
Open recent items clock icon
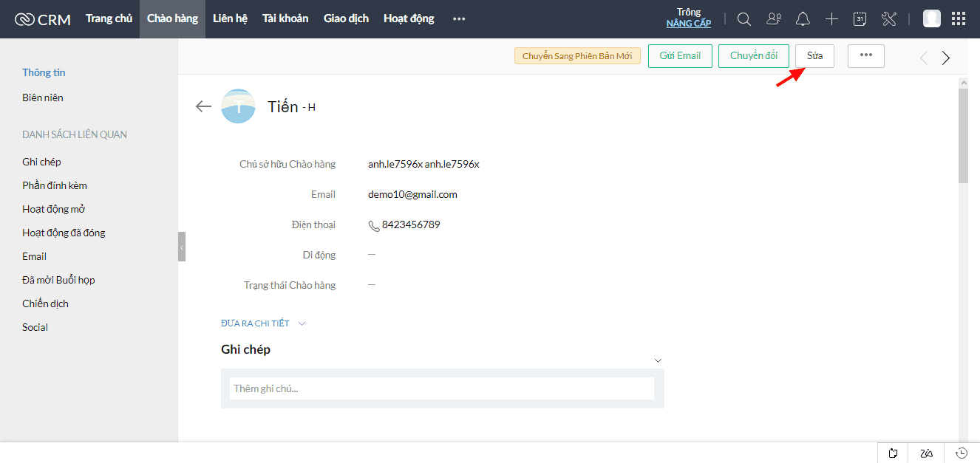pyautogui.click(x=962, y=453)
